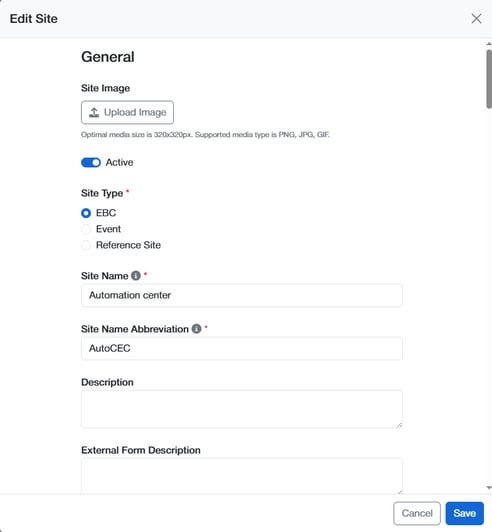Toggle the Active switch off
Viewport: 492px width, 532px height.
pyautogui.click(x=91, y=163)
